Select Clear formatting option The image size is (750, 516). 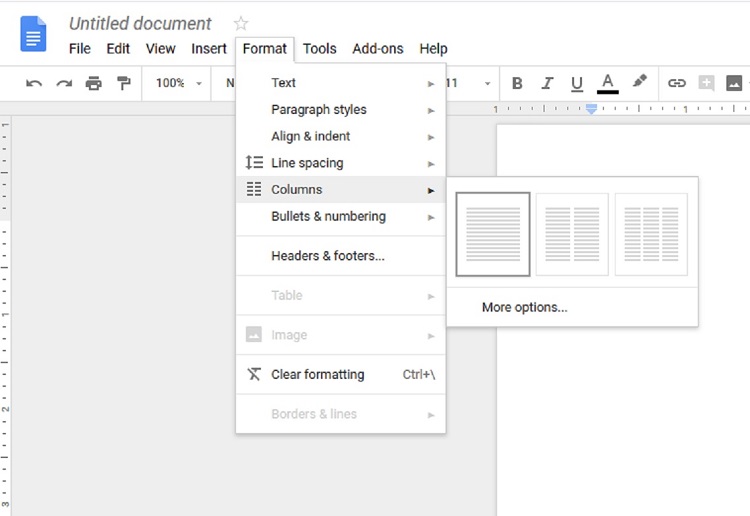[x=318, y=374]
